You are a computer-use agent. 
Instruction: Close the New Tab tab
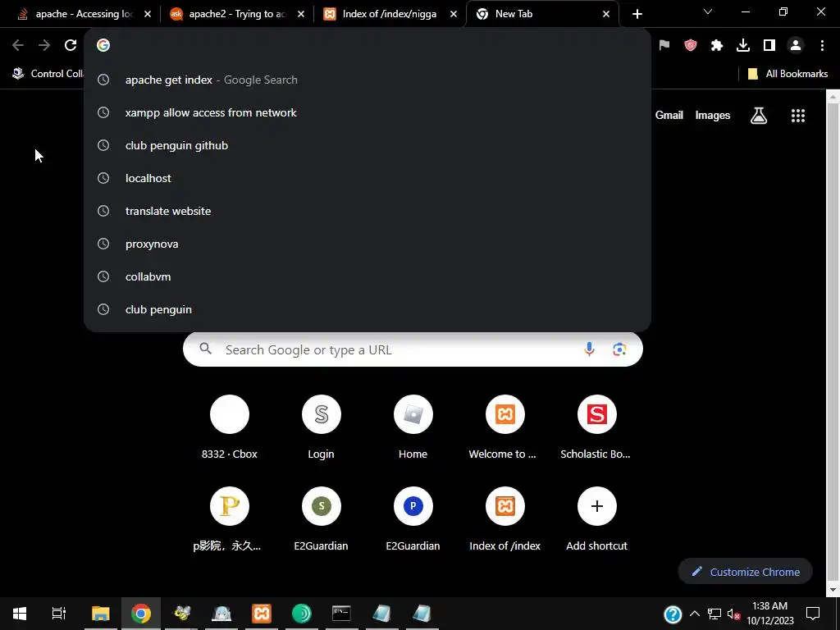(x=606, y=14)
